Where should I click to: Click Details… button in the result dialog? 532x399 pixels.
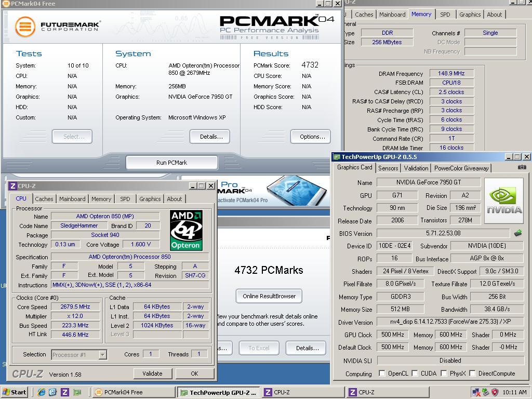(x=307, y=348)
